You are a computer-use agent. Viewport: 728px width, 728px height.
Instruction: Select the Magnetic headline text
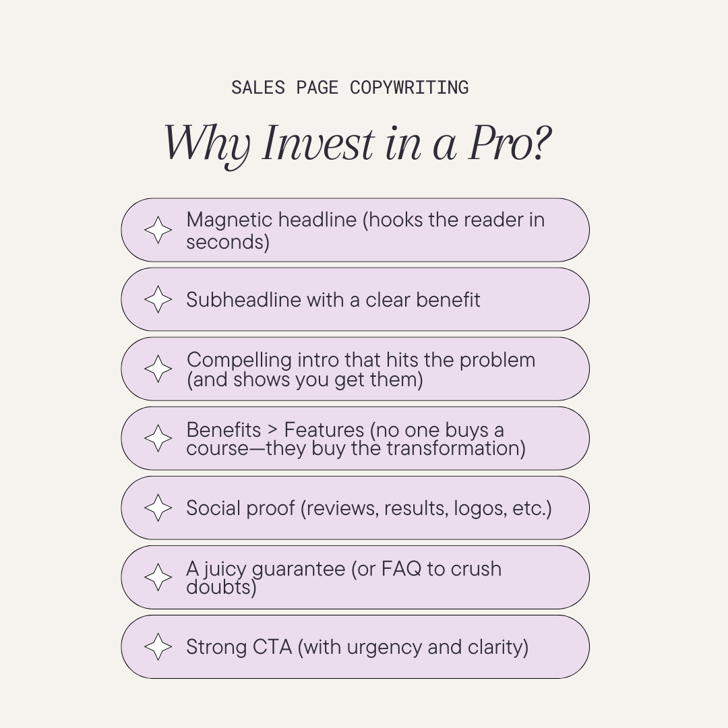(365, 231)
